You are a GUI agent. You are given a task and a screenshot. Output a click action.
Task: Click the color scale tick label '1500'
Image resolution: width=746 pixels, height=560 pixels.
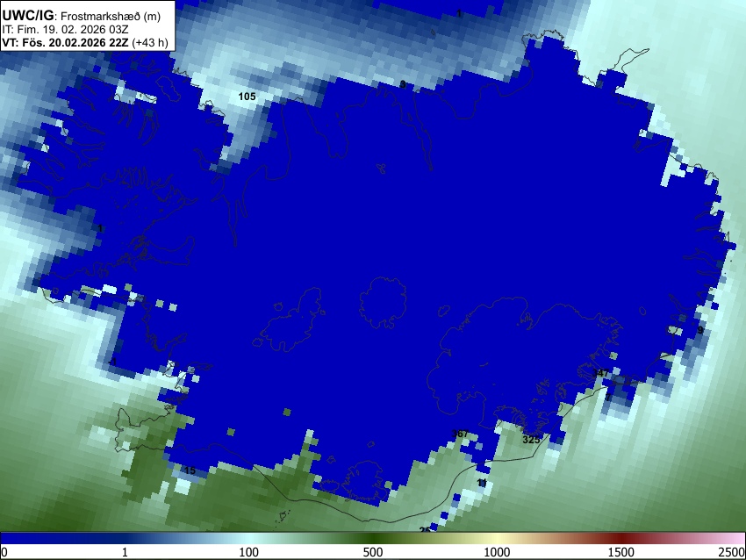[621, 552]
